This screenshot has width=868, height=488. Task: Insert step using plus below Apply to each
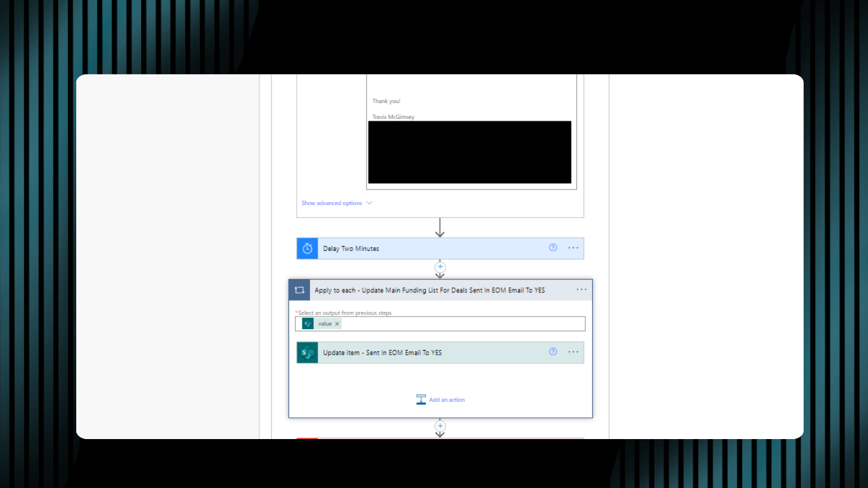tap(440, 426)
